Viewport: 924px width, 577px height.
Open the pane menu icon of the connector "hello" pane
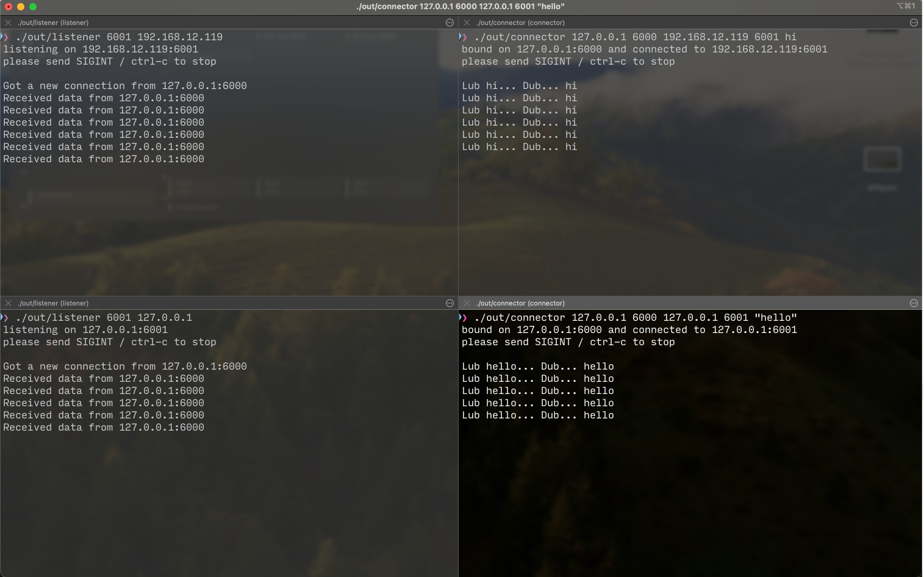914,303
